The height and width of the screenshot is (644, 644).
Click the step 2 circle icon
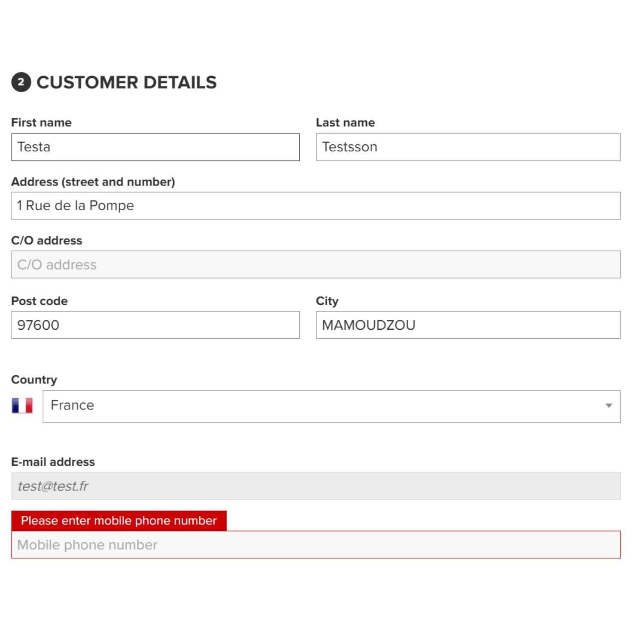pyautogui.click(x=21, y=82)
